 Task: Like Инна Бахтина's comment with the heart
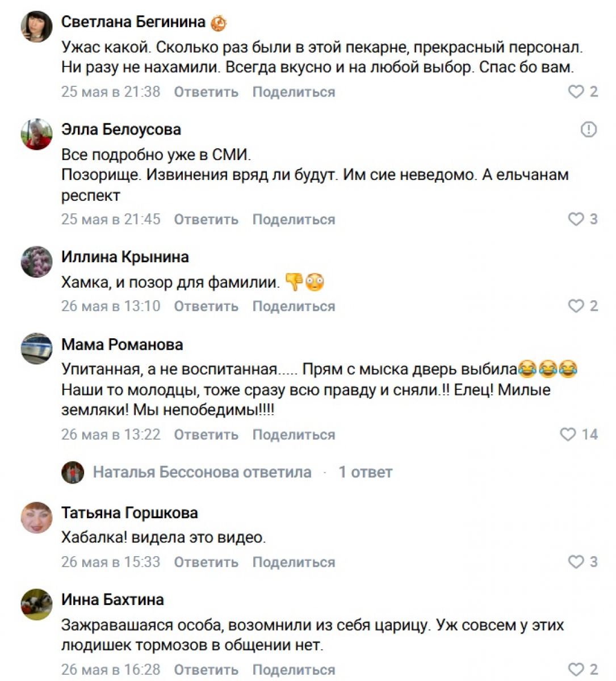click(576, 670)
